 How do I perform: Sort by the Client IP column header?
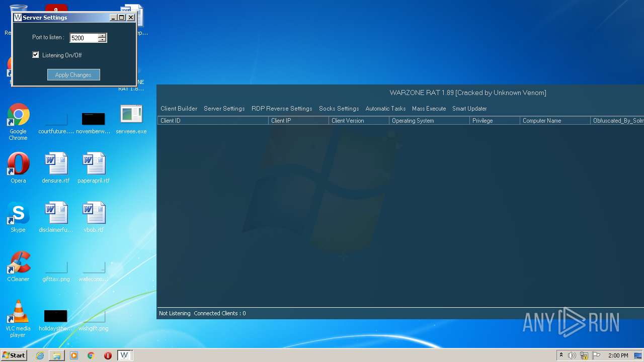pos(298,121)
